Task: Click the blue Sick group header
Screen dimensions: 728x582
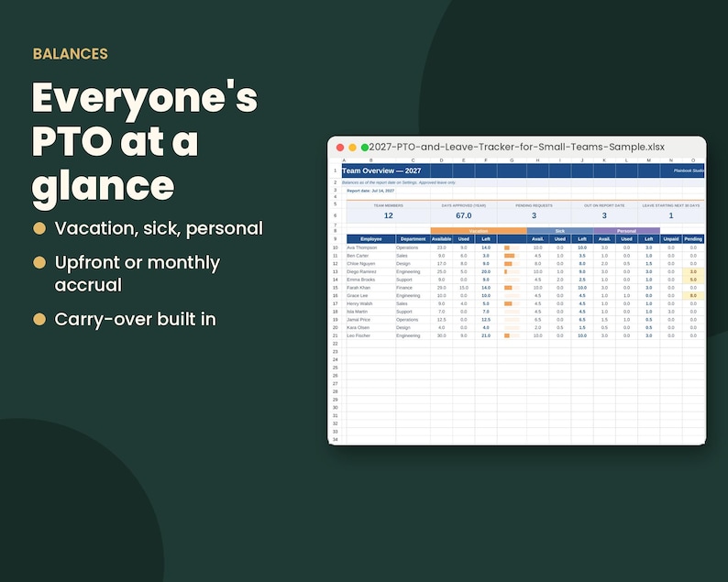Action: click(560, 231)
